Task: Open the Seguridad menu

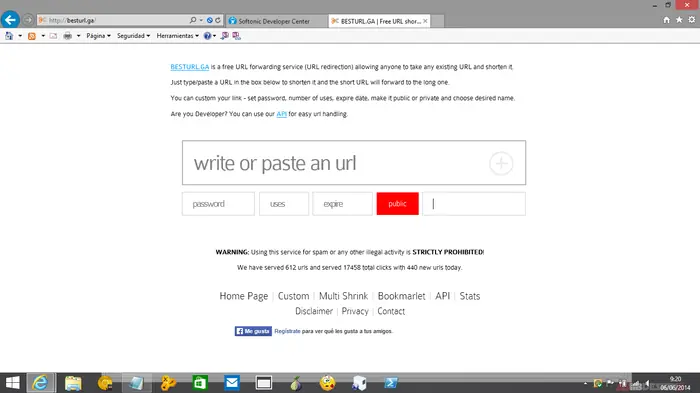Action: click(x=133, y=36)
